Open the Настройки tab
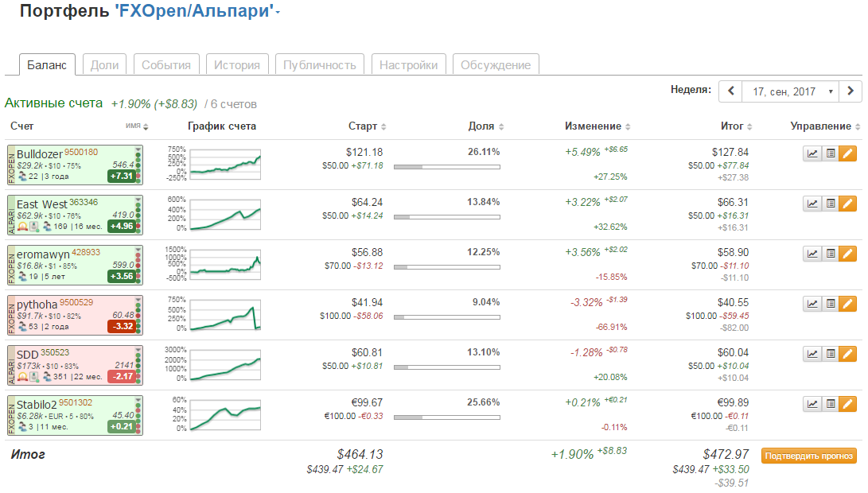 (x=408, y=65)
